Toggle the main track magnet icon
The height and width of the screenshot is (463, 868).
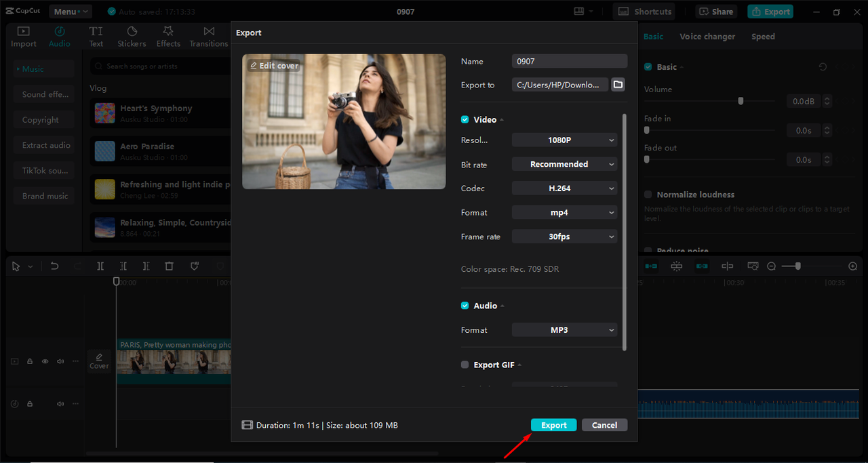pos(651,266)
